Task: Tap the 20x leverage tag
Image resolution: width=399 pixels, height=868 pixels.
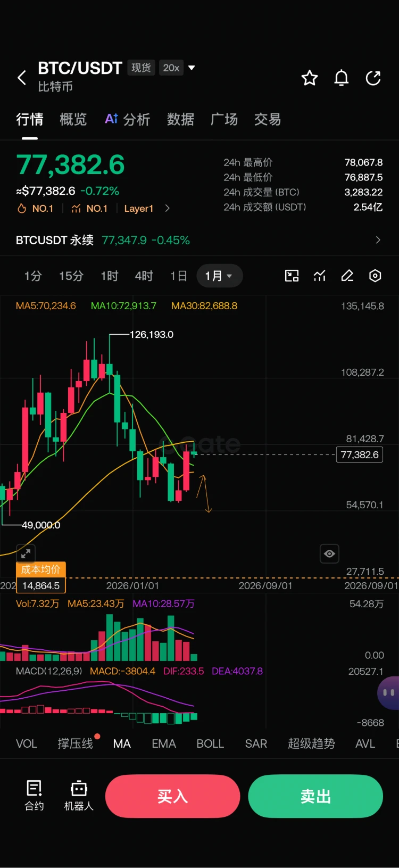Action: (x=171, y=68)
